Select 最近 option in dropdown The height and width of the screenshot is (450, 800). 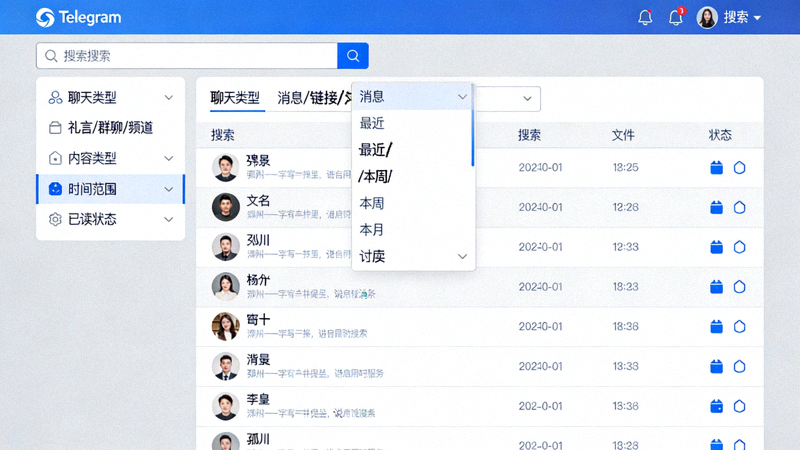[412, 123]
